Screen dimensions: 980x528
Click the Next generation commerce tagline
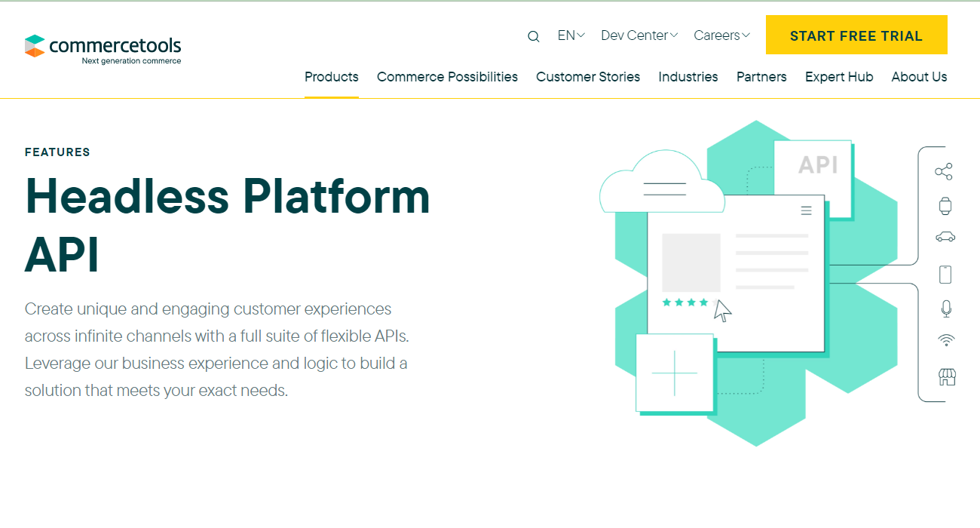[x=131, y=61]
